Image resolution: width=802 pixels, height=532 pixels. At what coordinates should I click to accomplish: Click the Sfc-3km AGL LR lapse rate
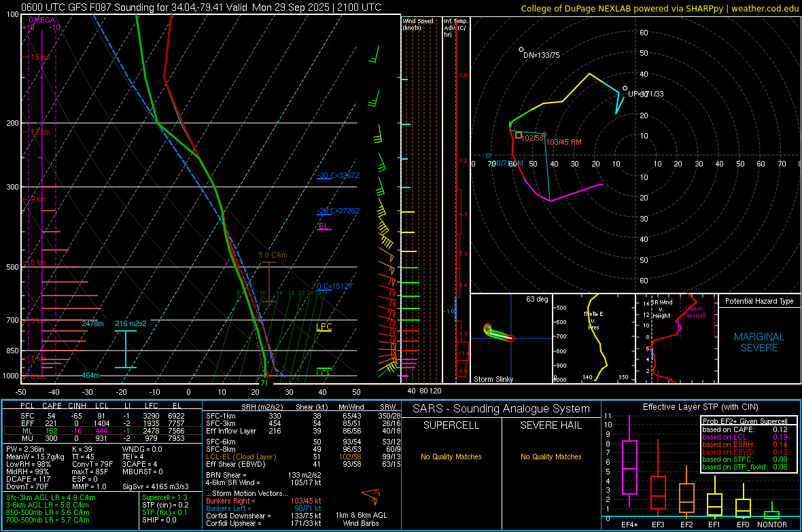point(51,497)
